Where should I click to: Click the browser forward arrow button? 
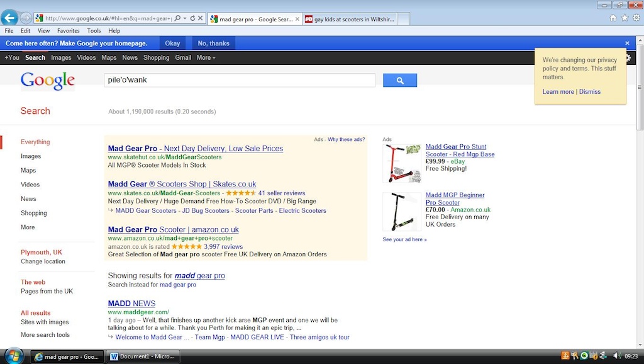tap(26, 18)
